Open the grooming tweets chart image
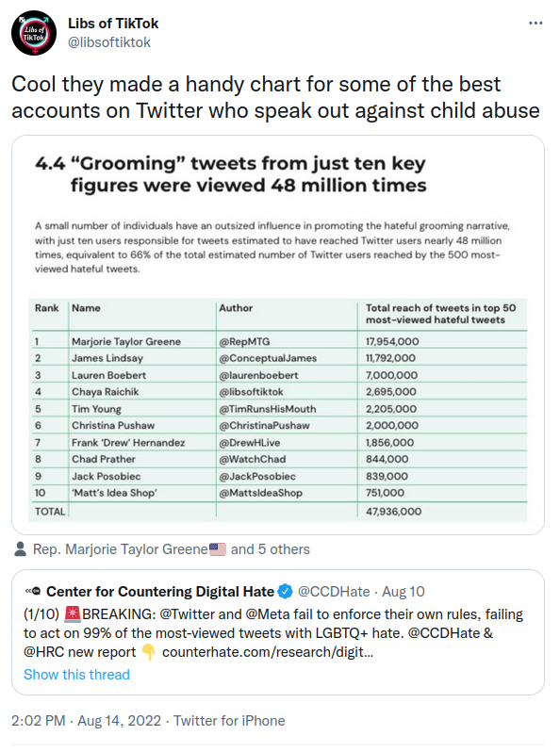560x752 pixels. click(278, 335)
